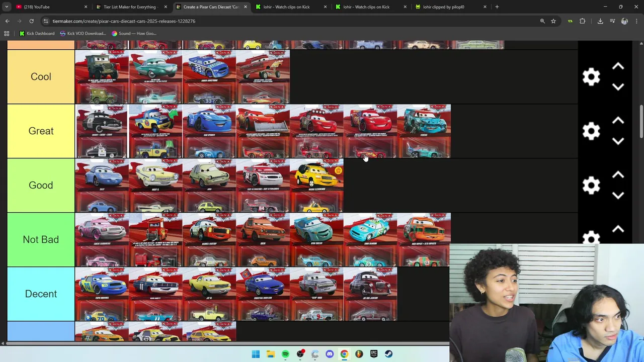Select blue number 93 racer in Not Bad tier
The width and height of the screenshot is (644, 362).
tap(370, 240)
